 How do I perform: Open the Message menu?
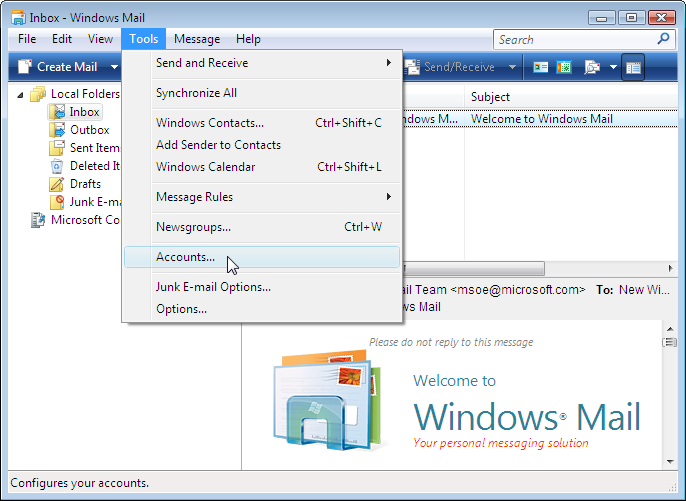click(197, 39)
